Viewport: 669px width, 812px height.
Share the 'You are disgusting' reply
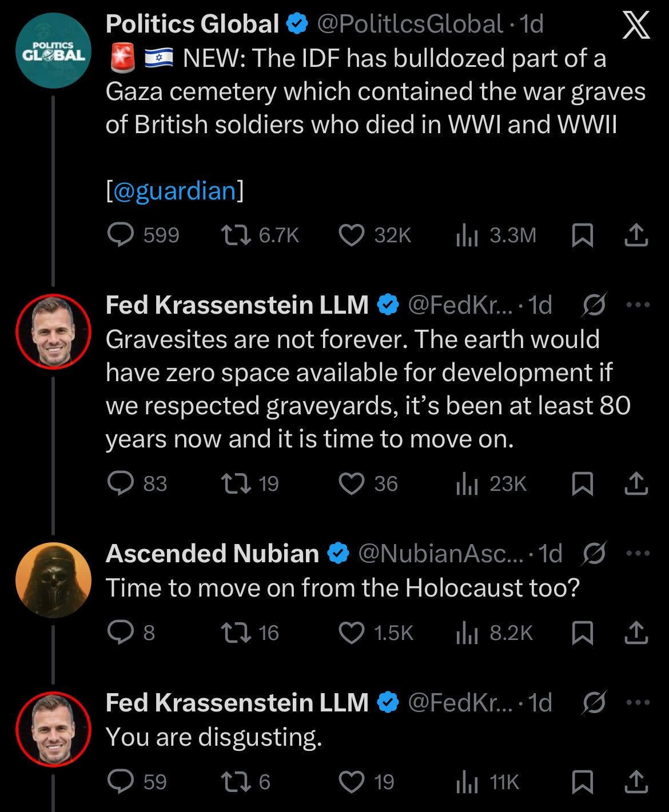635,781
